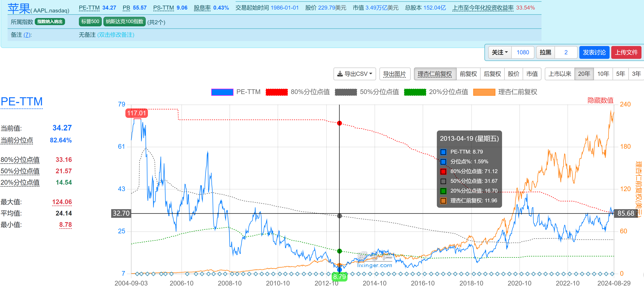Click the 拉黑 button
Viewport: 644px width, 290px height.
tap(545, 52)
